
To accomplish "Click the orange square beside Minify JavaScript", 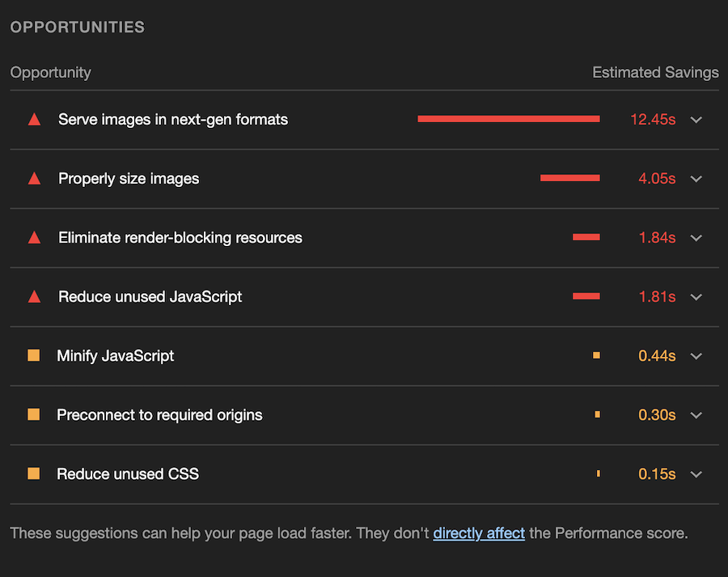I will (x=33, y=355).
